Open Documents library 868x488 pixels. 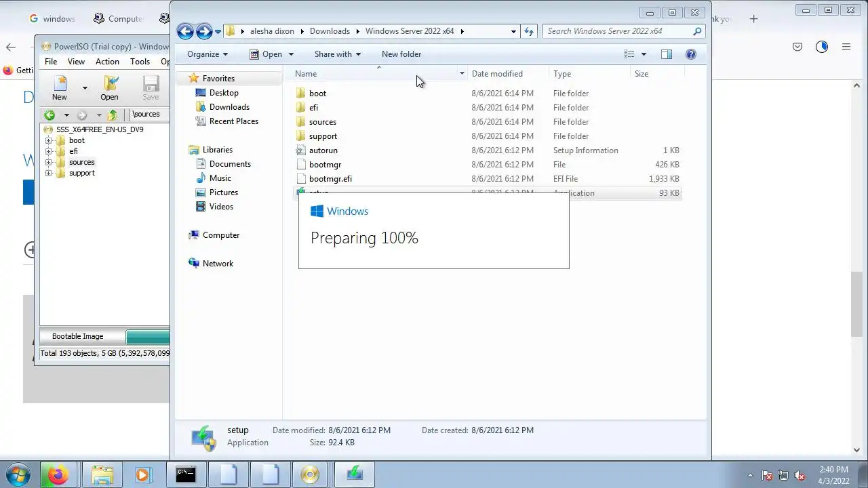pos(230,164)
